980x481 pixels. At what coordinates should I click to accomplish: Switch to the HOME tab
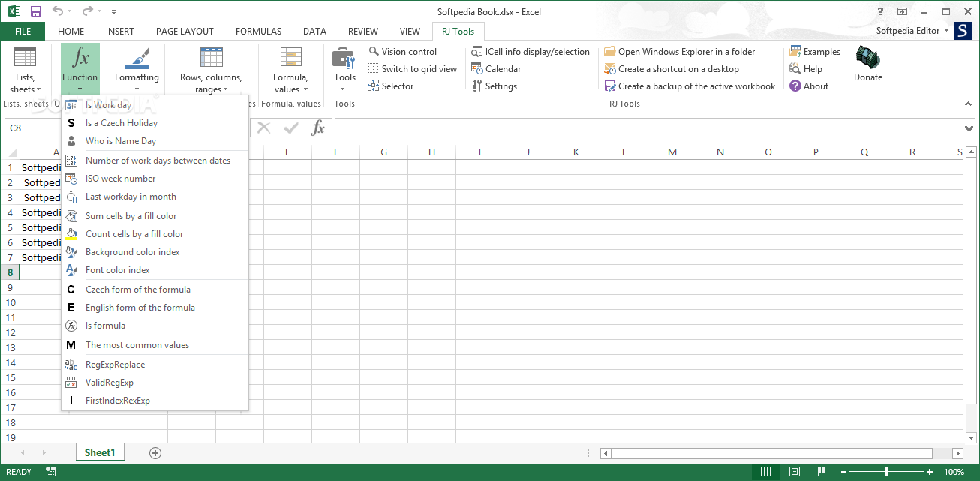point(71,32)
